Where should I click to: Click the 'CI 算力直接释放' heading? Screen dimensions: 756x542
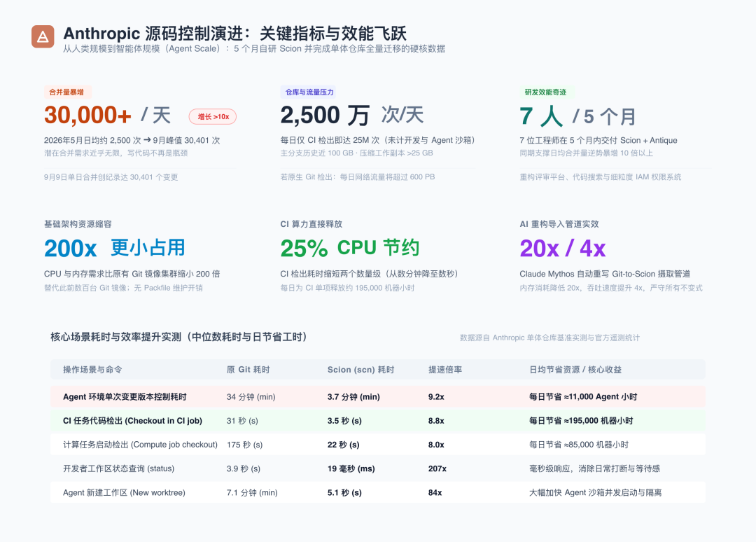(311, 224)
